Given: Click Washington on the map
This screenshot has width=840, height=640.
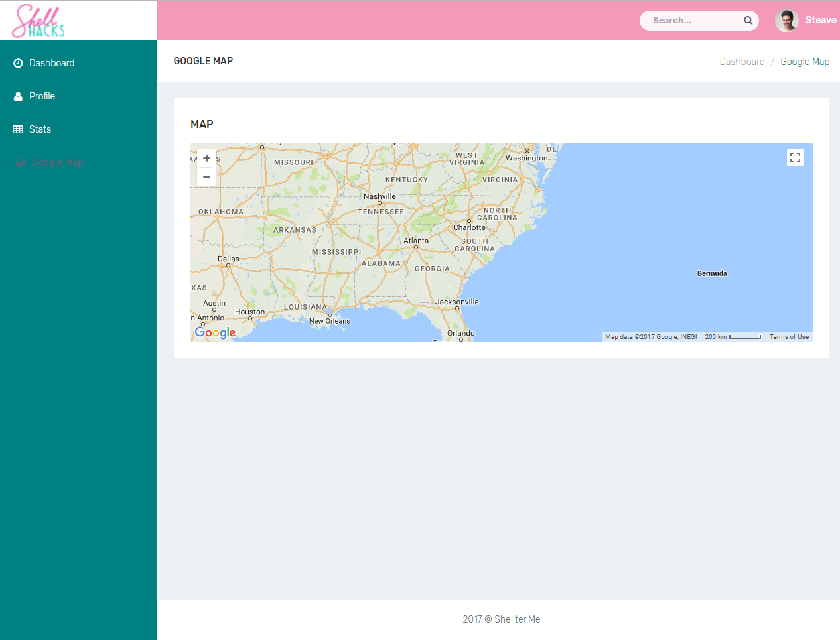Looking at the screenshot, I should point(527,158).
